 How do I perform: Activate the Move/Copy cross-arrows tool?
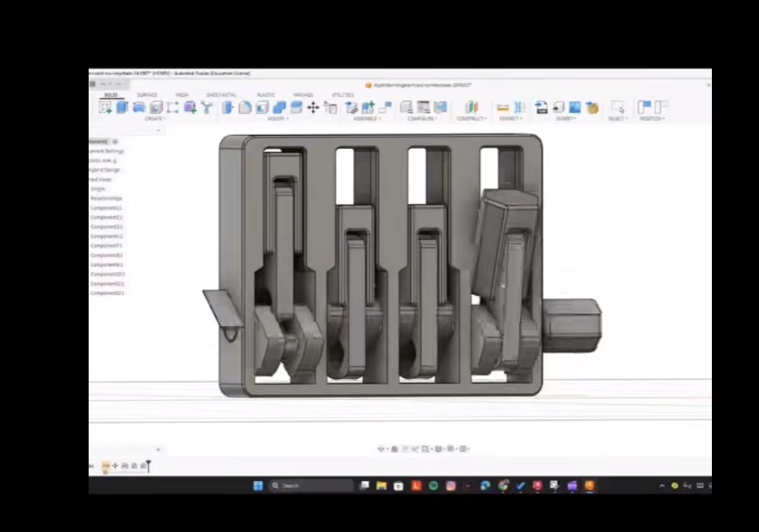(313, 107)
